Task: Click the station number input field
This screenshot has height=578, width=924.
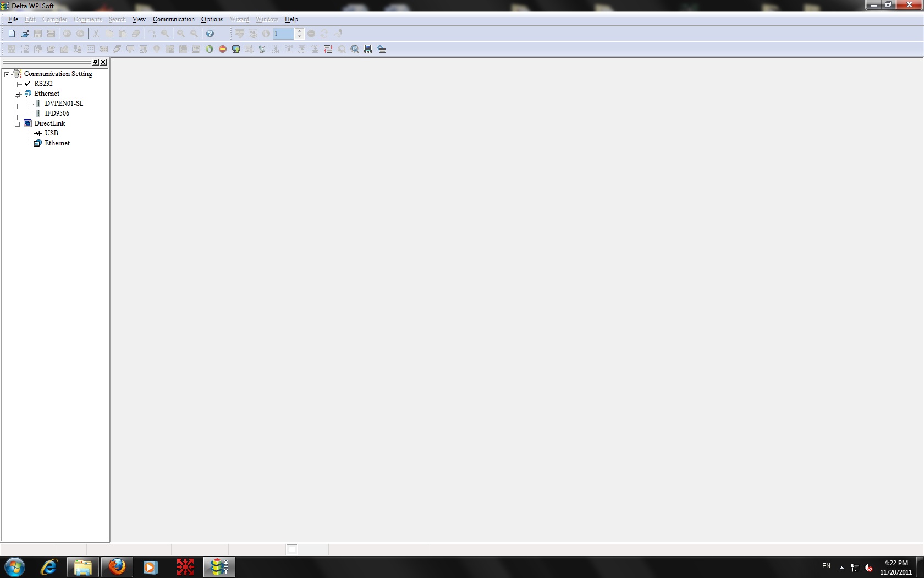Action: click(x=283, y=34)
